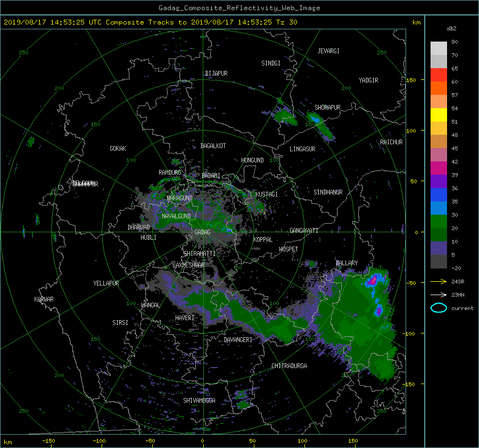Click the GOKAK city label
This screenshot has height=448, width=479.
click(x=118, y=148)
